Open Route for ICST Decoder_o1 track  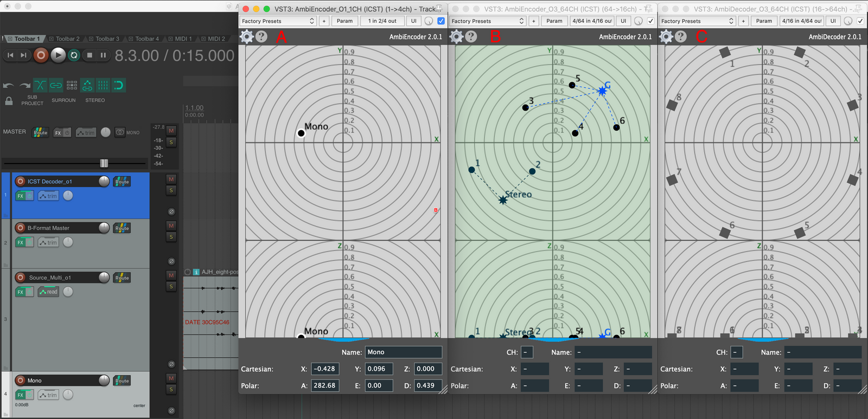point(122,182)
